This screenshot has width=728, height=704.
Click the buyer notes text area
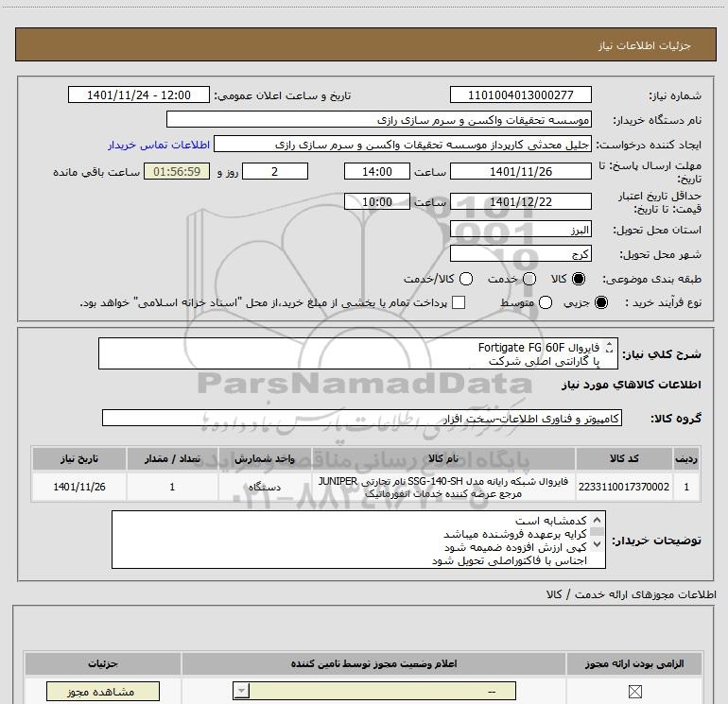(x=358, y=540)
